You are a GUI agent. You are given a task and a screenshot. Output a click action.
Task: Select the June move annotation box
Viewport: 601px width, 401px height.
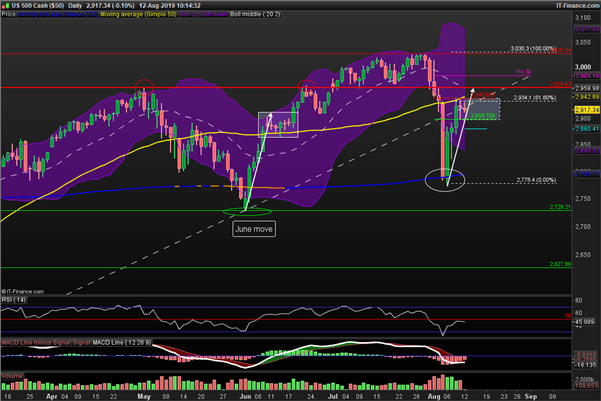254,229
